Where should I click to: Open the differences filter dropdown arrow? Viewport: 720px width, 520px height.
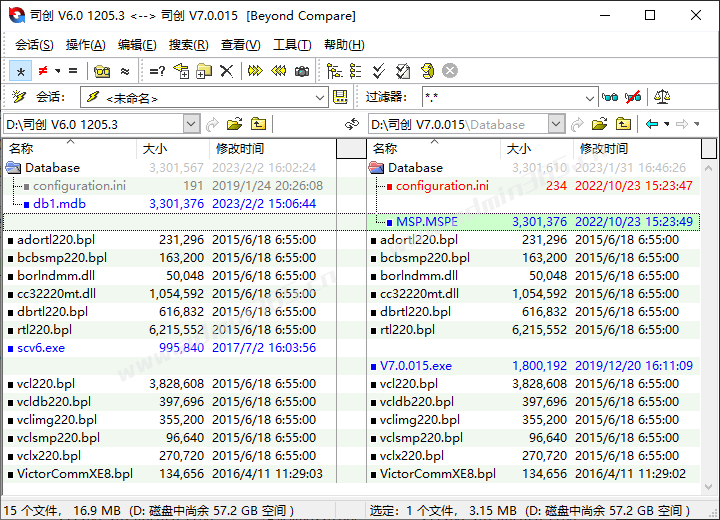[58, 71]
